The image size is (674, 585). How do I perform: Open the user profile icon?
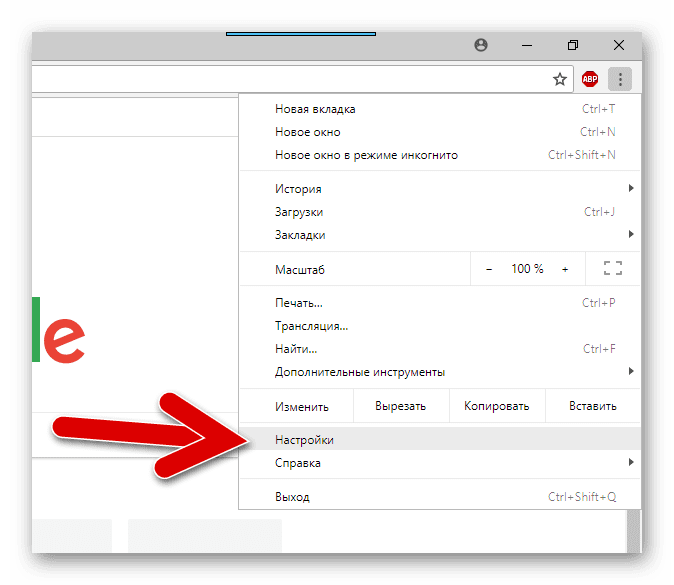click(x=481, y=45)
